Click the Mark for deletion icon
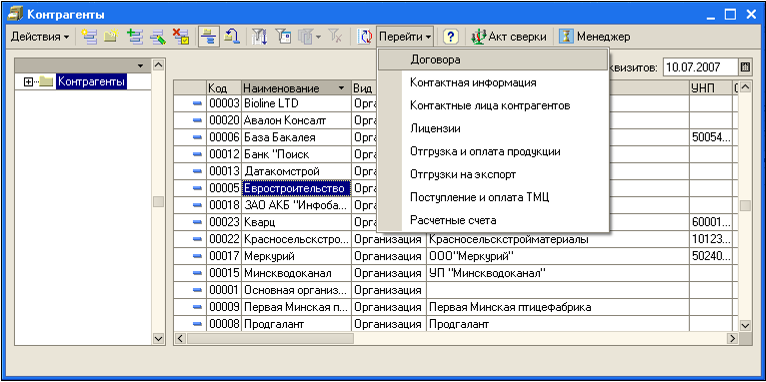This screenshot has height=382, width=766. (x=181, y=37)
